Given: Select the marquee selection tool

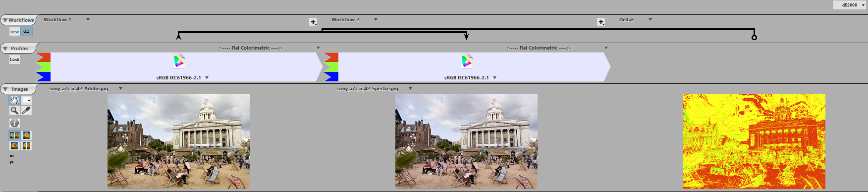Looking at the screenshot, I should (x=26, y=100).
